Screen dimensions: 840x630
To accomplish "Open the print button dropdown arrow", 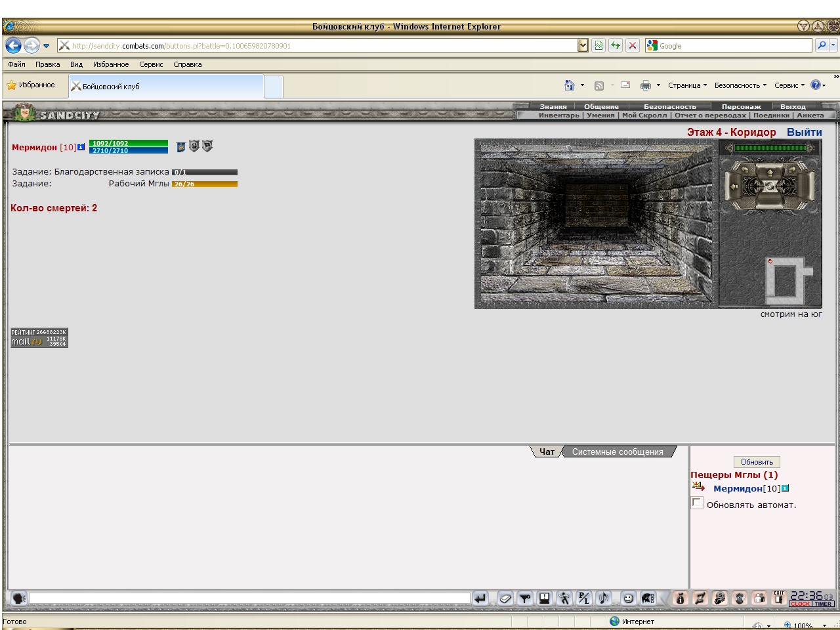I will click(x=658, y=85).
